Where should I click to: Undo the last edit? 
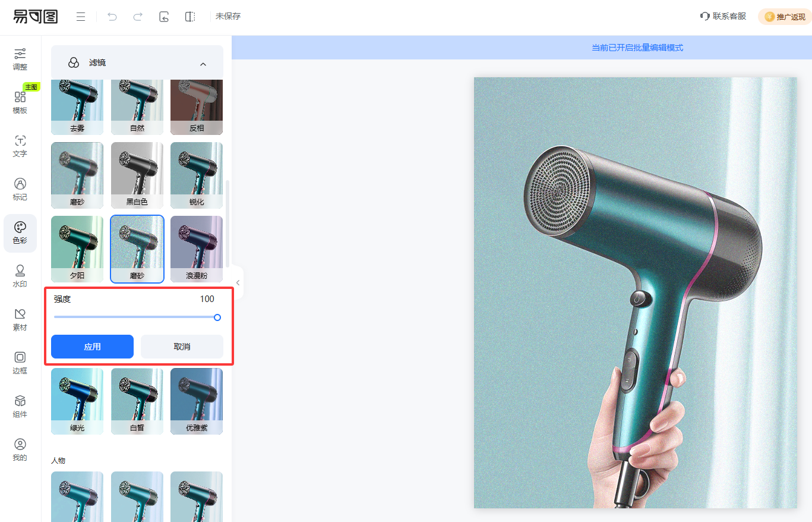[112, 17]
